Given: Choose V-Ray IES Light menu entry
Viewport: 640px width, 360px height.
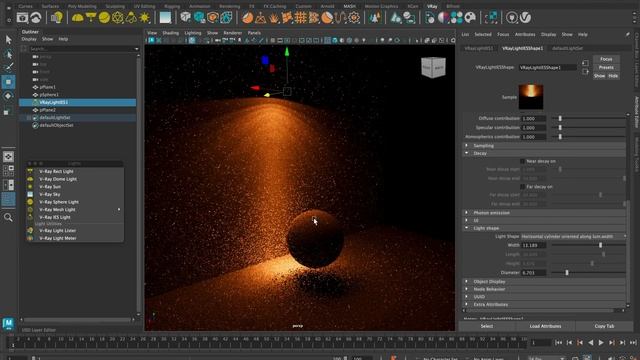Looking at the screenshot, I should (x=55, y=218).
